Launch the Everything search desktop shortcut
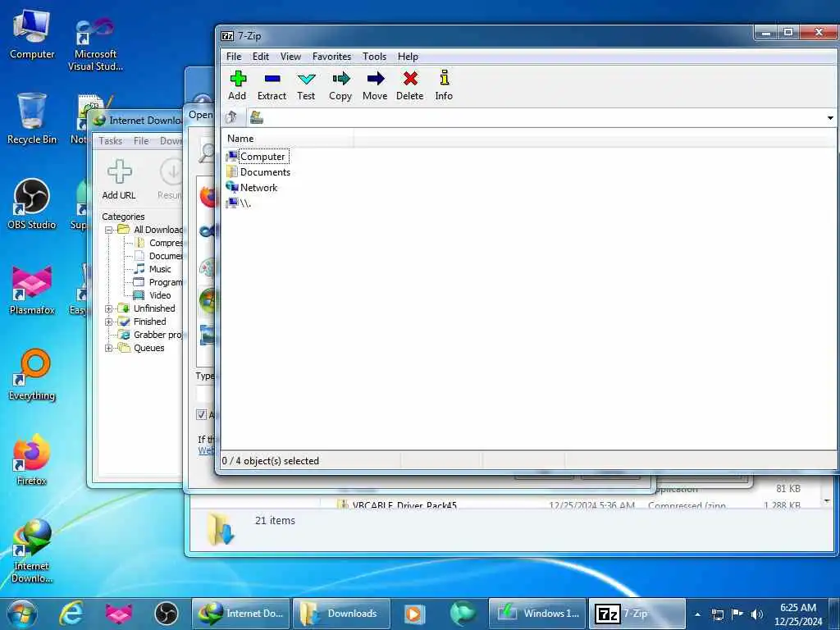 pyautogui.click(x=32, y=375)
